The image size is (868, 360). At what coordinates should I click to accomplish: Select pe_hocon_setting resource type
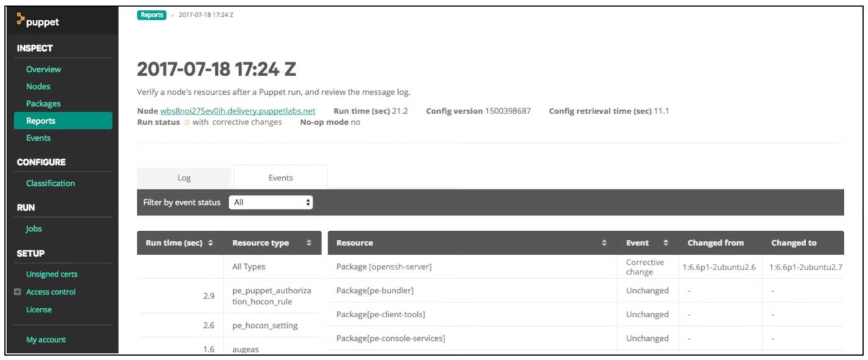pos(265,325)
